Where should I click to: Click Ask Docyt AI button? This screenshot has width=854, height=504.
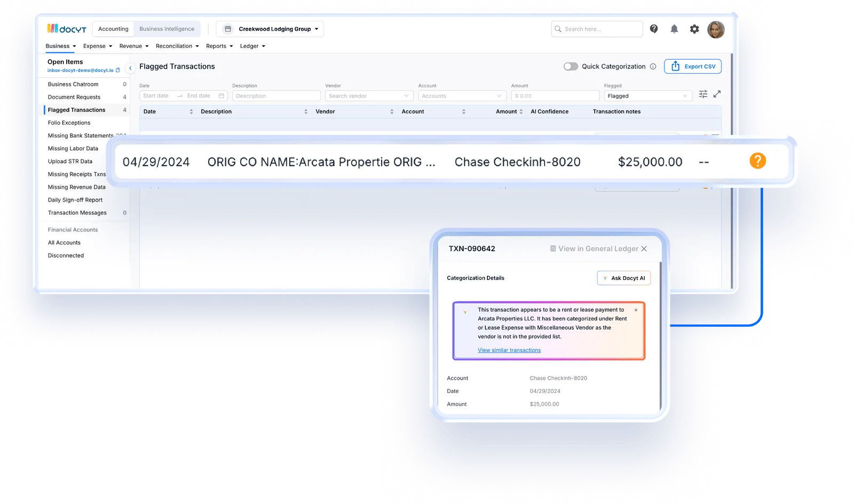[x=623, y=278]
